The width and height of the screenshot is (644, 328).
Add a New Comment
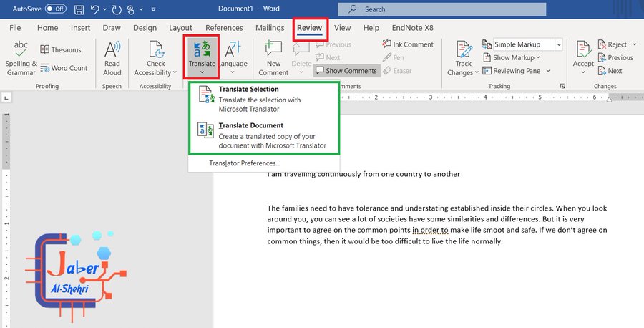click(x=273, y=58)
